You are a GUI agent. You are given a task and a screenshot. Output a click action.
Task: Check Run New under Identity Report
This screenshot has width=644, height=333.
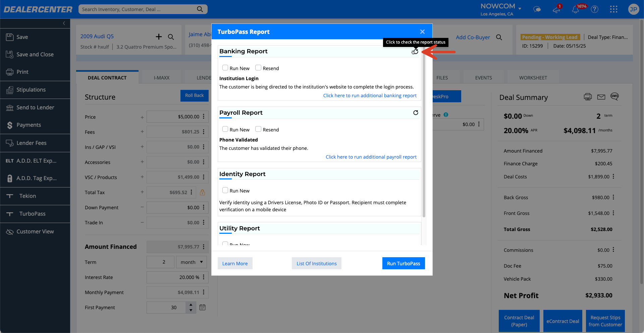click(x=225, y=190)
